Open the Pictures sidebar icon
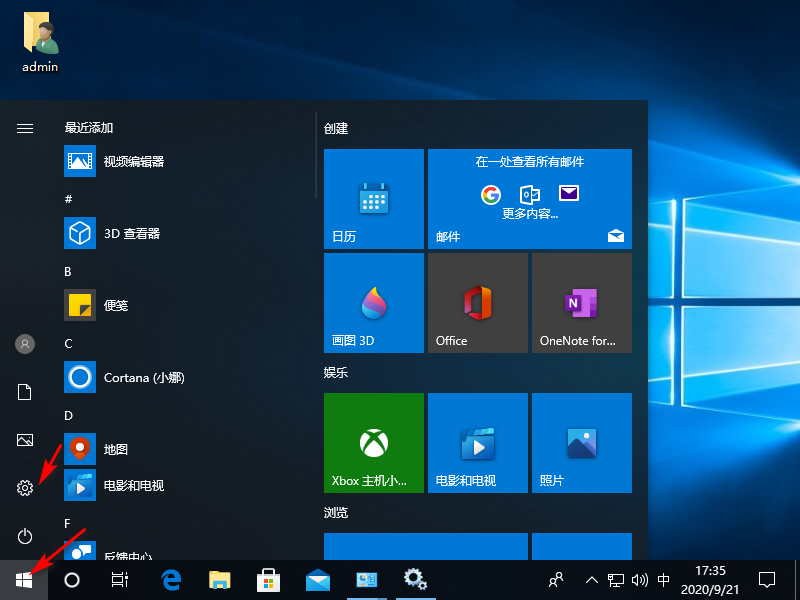 25,440
